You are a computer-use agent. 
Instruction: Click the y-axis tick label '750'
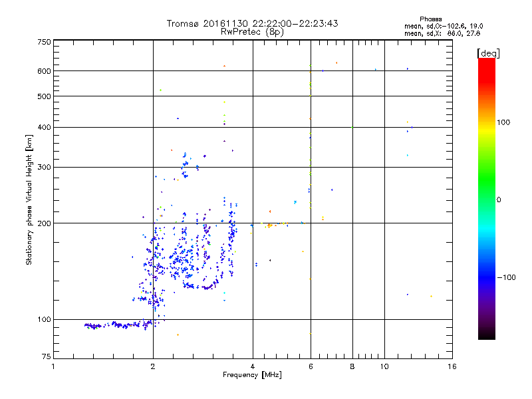(44, 42)
